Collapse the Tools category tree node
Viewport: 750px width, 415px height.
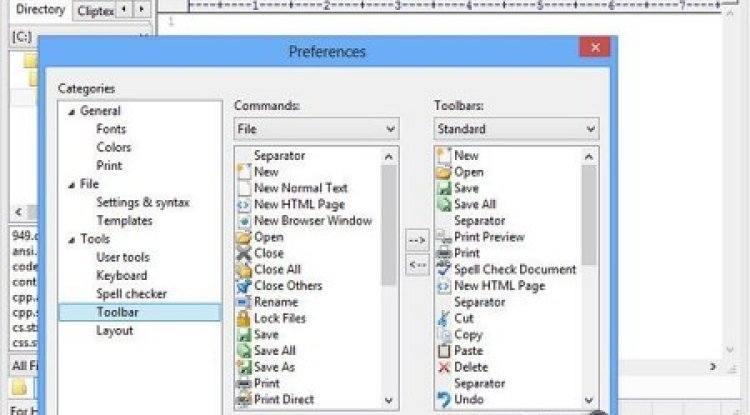tap(71, 240)
